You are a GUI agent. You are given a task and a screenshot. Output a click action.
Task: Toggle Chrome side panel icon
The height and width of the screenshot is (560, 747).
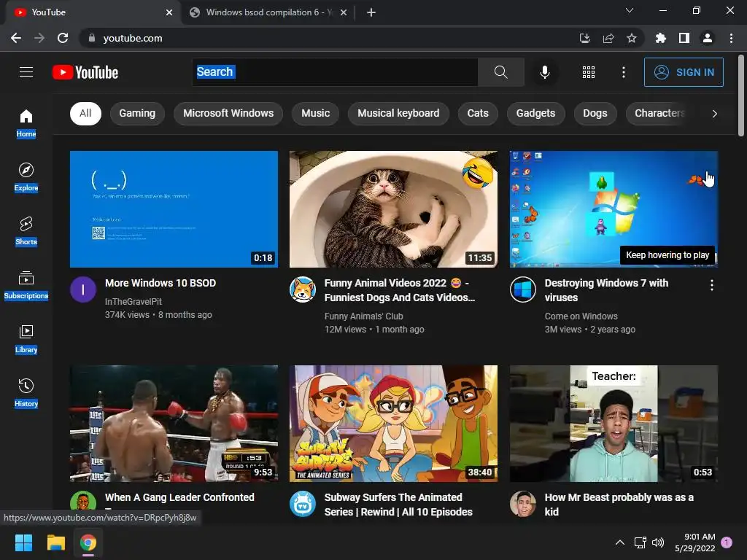684,38
